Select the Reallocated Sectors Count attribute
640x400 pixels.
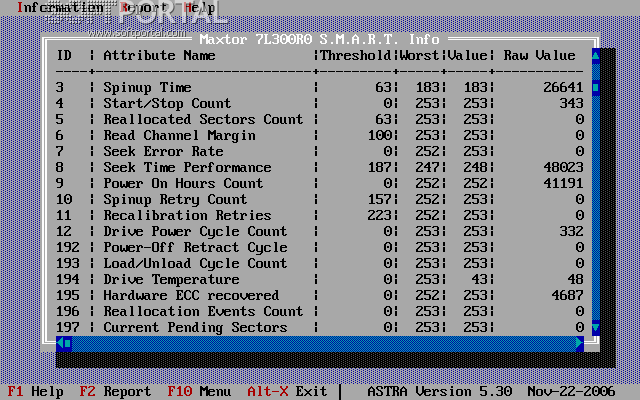(203, 119)
